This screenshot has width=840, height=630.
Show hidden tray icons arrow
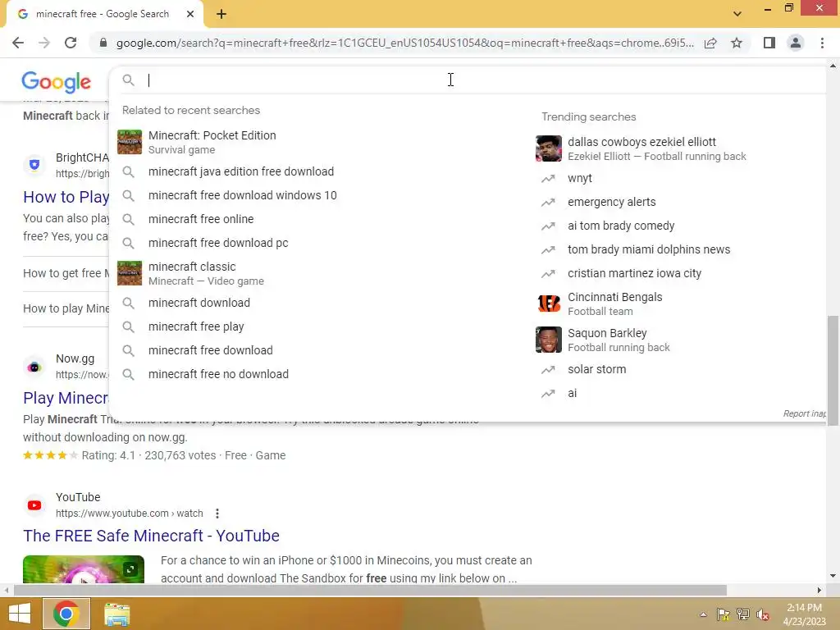tap(703, 614)
